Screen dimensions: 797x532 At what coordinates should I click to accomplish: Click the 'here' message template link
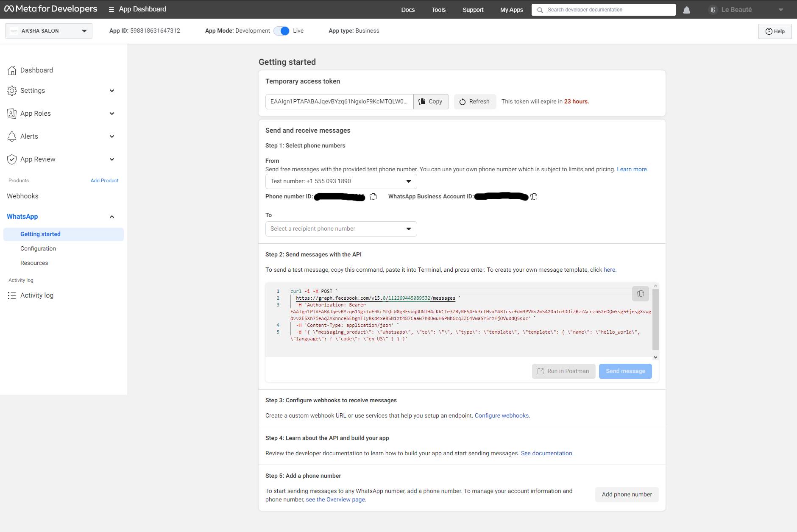click(x=610, y=270)
